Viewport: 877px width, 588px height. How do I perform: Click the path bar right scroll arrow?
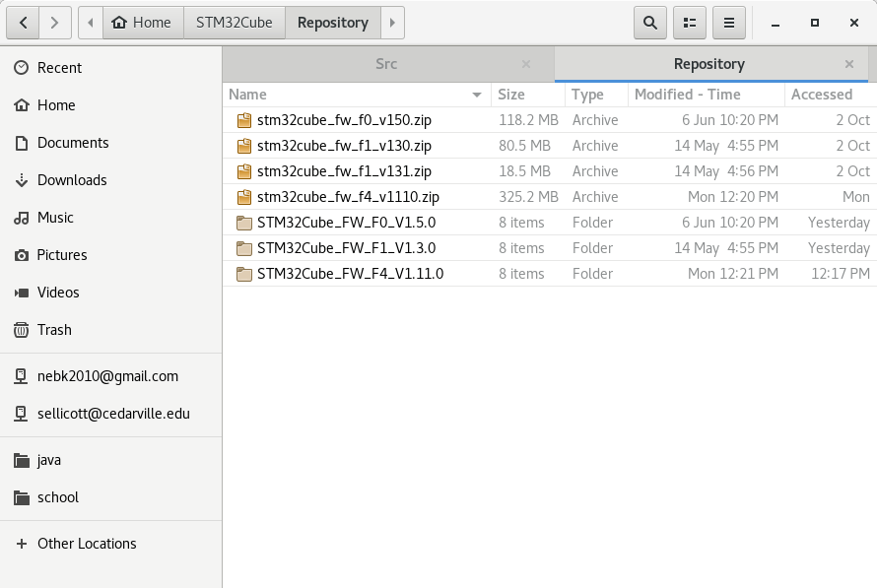392,23
